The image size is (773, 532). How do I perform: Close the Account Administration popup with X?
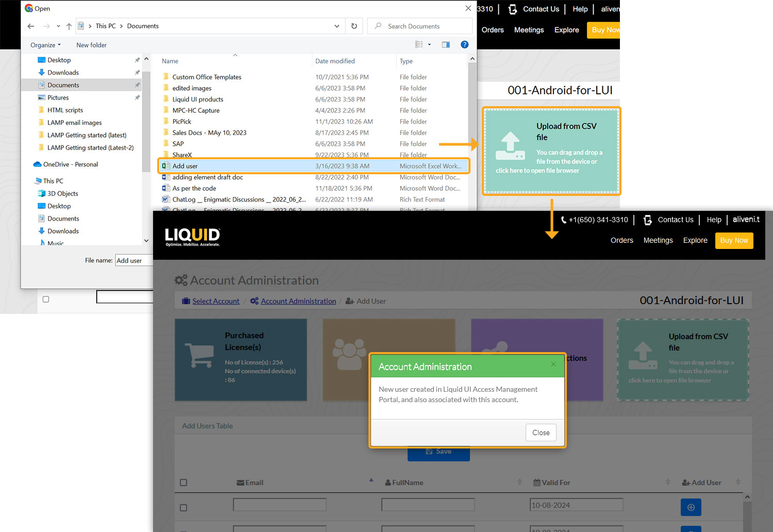[x=553, y=364]
